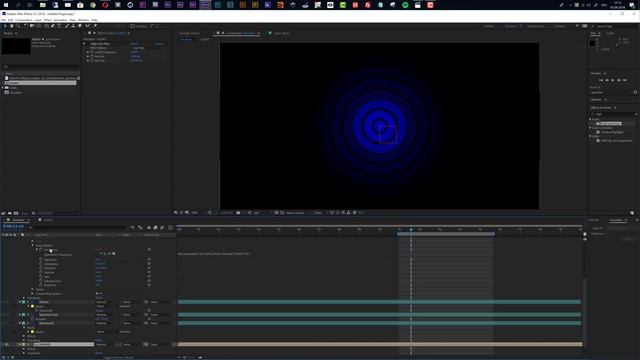Screen dimensions: 640x360
Task: Select the Type text tool
Action: click(59, 26)
